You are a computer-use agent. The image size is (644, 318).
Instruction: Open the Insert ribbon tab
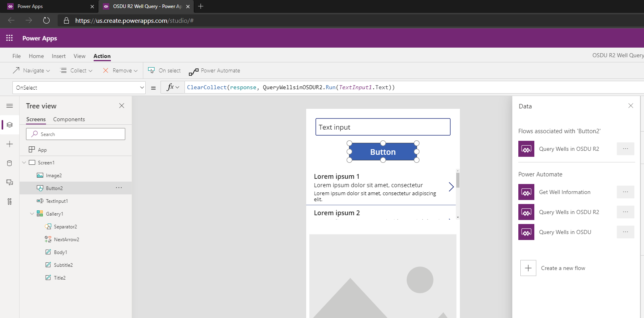click(59, 56)
